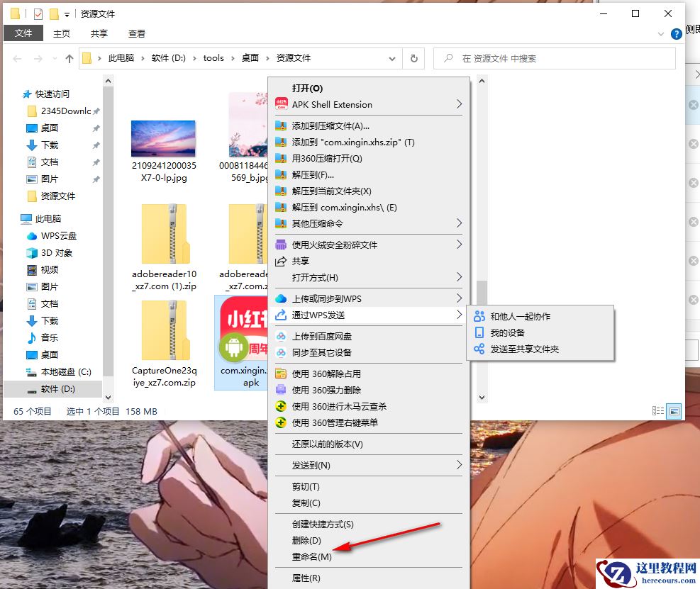Image resolution: width=700 pixels, height=589 pixels.
Task: Click the folder icon at the left of the address bar
Action: click(x=87, y=58)
